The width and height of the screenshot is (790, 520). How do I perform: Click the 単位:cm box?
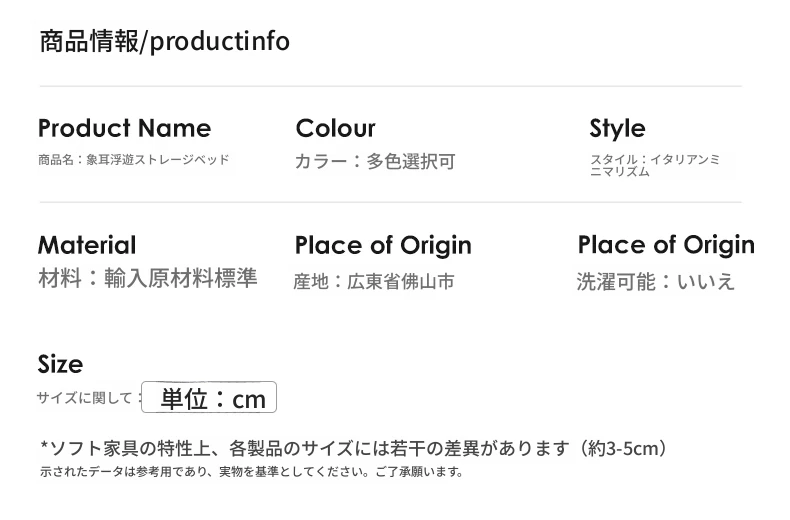pyautogui.click(x=209, y=397)
